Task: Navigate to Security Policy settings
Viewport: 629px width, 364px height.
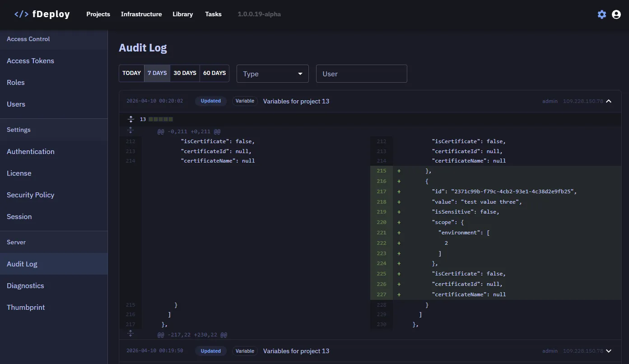Action: click(x=30, y=195)
